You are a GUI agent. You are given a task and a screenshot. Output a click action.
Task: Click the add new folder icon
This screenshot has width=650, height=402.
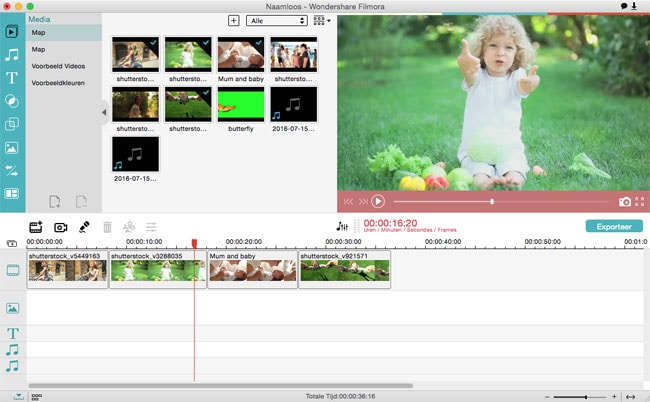55,202
